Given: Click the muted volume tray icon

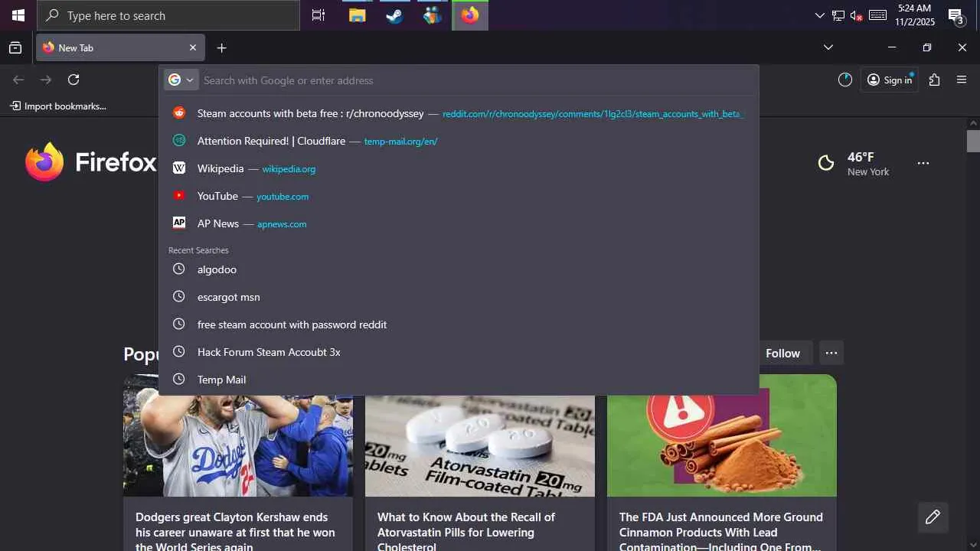Looking at the screenshot, I should pos(857,15).
